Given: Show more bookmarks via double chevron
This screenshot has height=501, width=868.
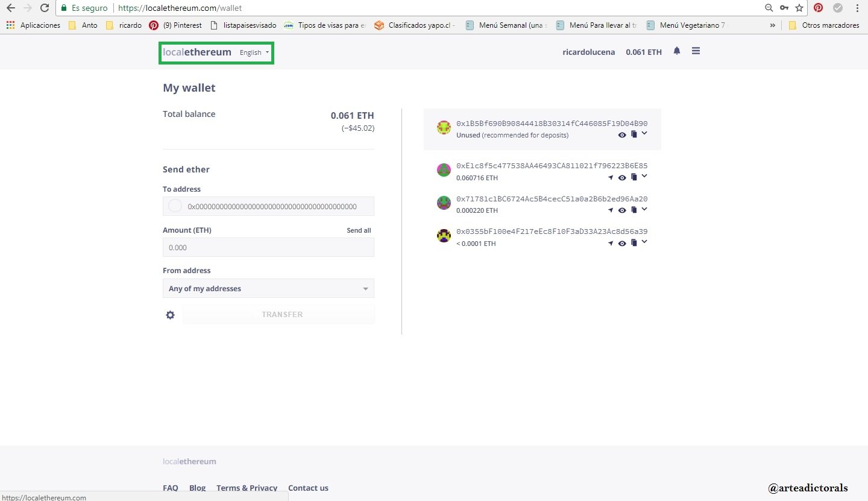Looking at the screenshot, I should pos(773,25).
